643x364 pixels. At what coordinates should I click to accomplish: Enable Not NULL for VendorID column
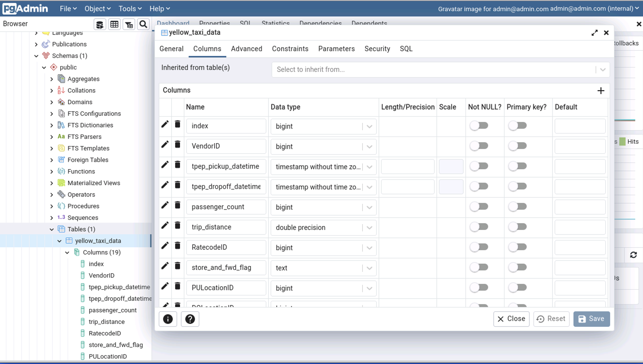pyautogui.click(x=479, y=146)
